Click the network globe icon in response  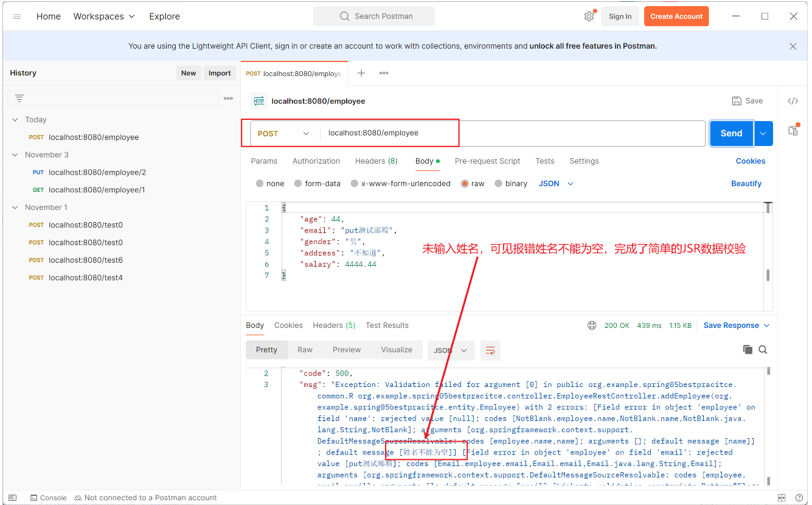coord(592,326)
